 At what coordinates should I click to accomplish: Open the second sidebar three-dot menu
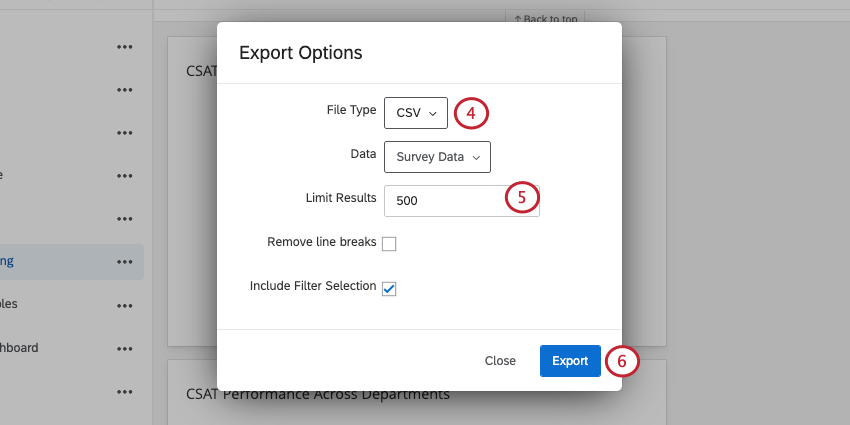(124, 90)
